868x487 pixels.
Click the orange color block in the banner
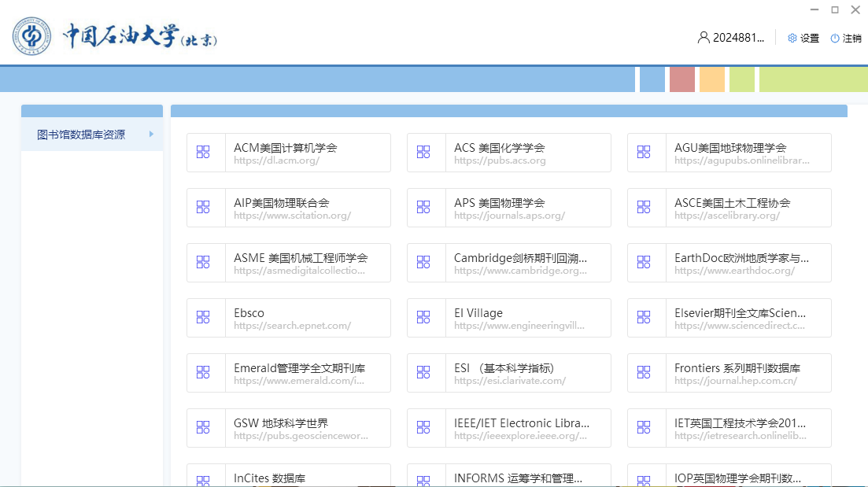pyautogui.click(x=712, y=79)
